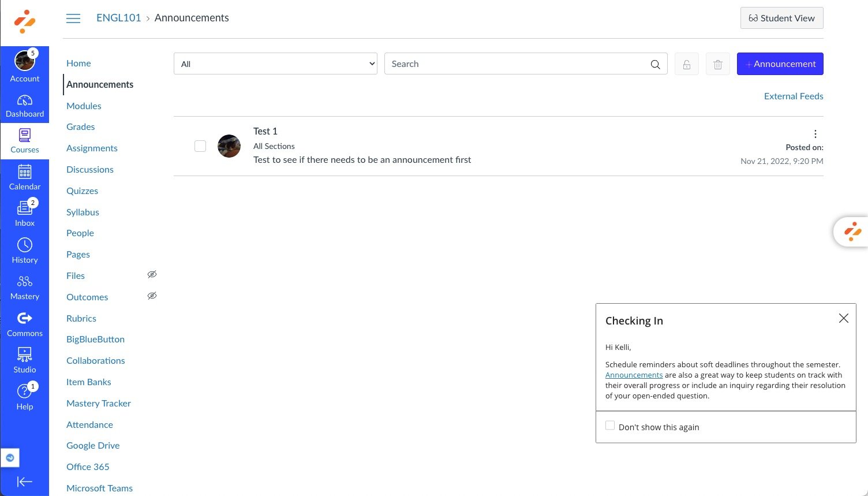Viewport: 868px width, 496px height.
Task: Open Google Drive
Action: click(93, 446)
